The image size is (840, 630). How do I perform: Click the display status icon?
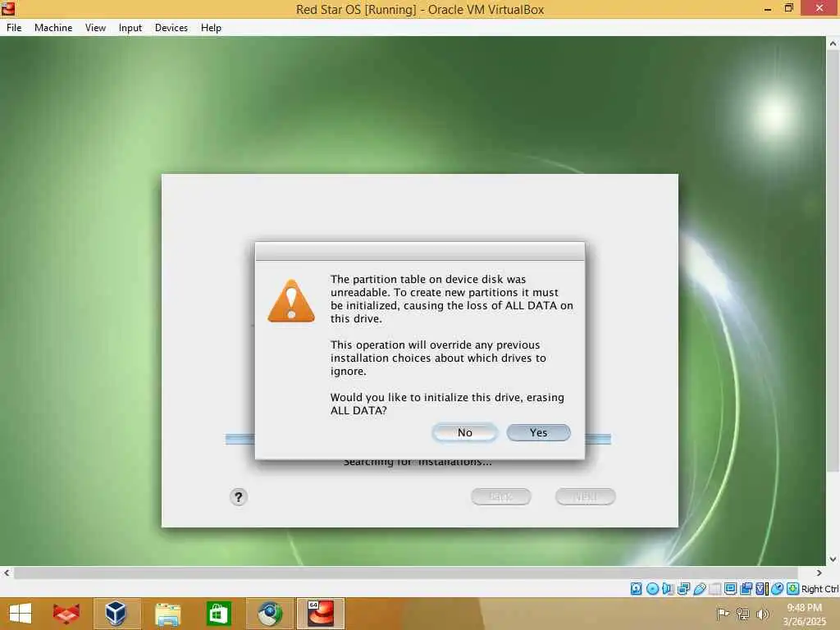click(730, 589)
